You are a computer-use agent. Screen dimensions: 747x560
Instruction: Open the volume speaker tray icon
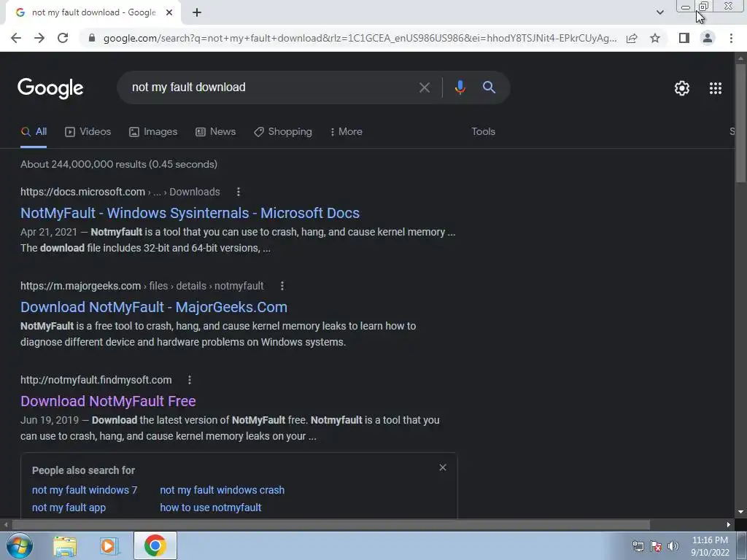click(673, 546)
